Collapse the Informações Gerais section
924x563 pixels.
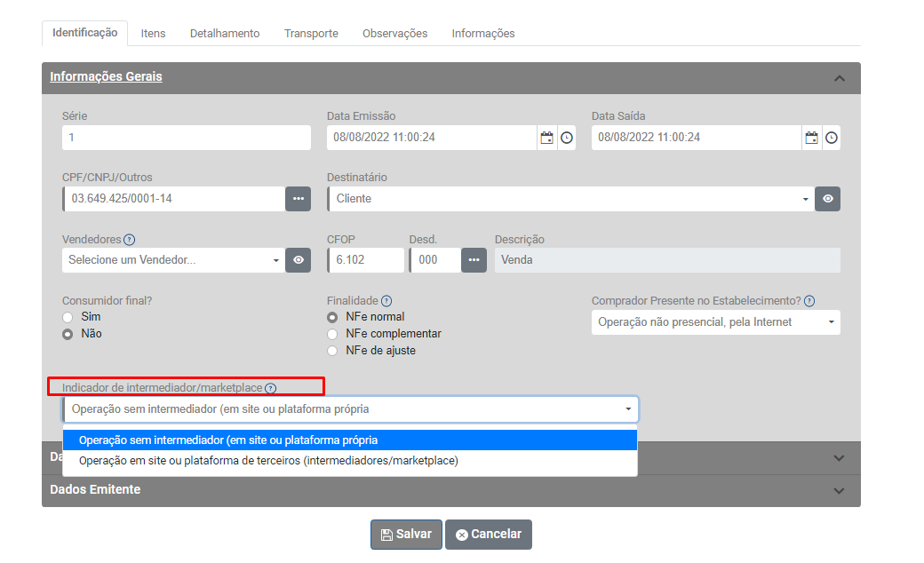839,78
